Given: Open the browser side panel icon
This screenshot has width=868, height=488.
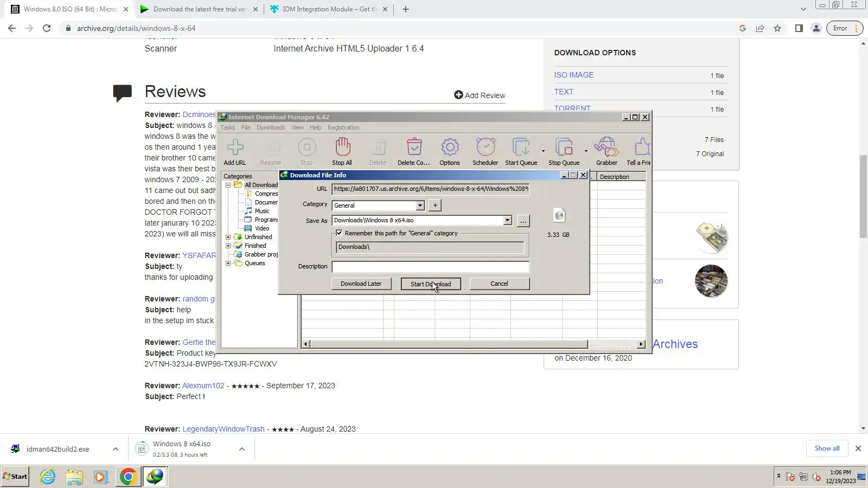Looking at the screenshot, I should coord(799,28).
